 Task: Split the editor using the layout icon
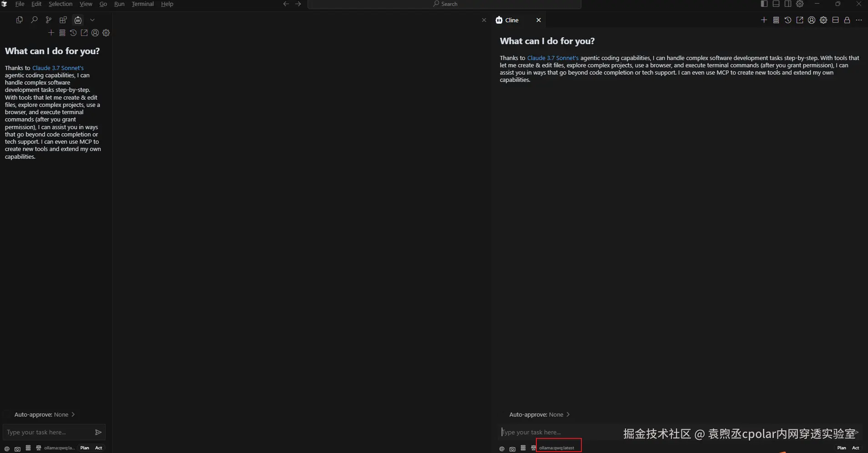point(835,20)
